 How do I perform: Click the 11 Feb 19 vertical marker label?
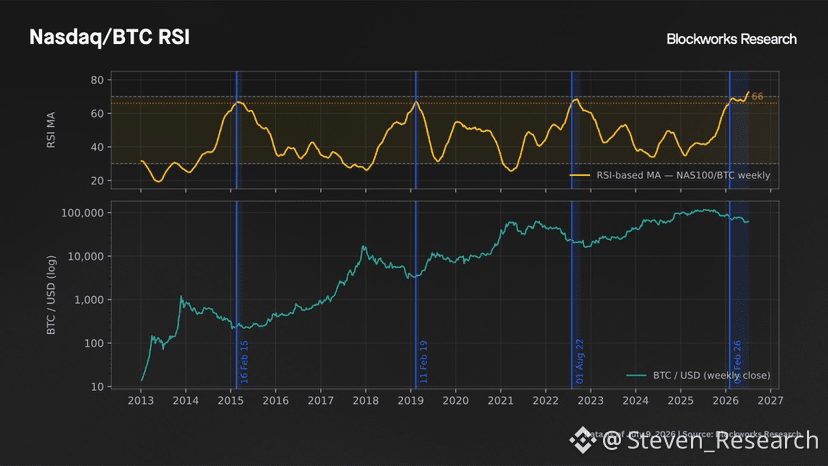pos(424,362)
